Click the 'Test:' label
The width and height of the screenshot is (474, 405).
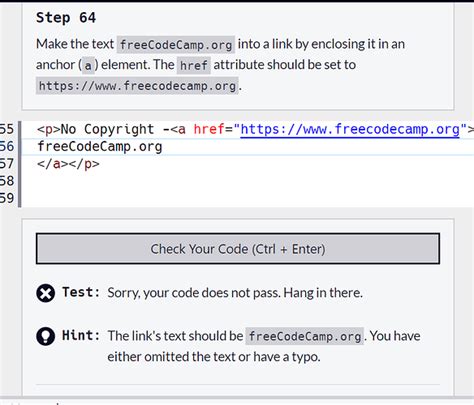coord(81,292)
